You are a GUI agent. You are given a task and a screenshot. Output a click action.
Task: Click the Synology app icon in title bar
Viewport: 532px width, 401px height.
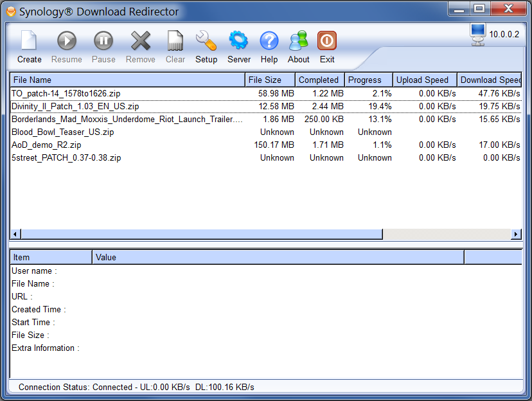[x=11, y=12]
